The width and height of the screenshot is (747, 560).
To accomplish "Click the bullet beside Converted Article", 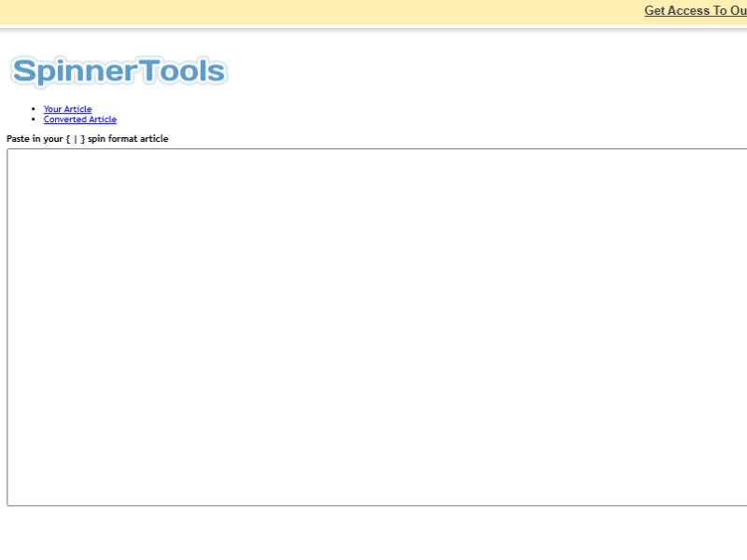I will point(34,119).
